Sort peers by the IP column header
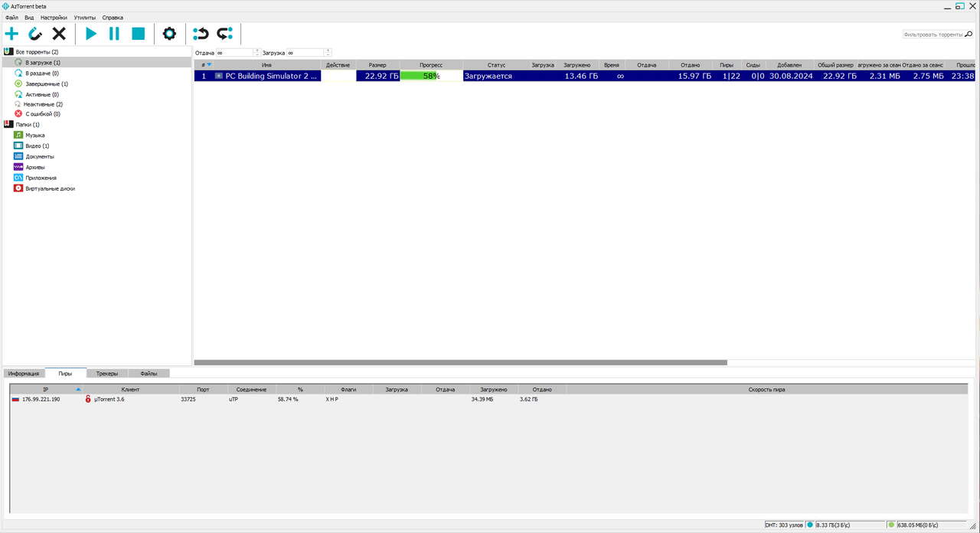Viewport: 980px width, 533px height. [45, 390]
